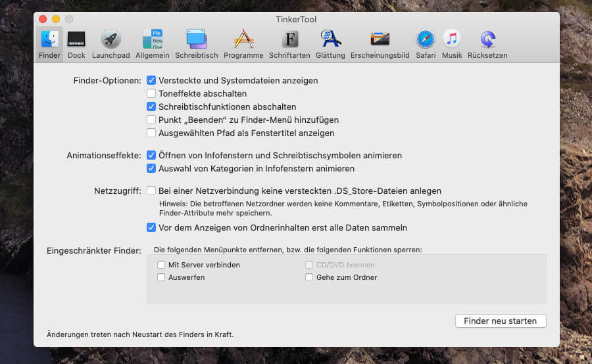
Task: Tick Ausgewählten Pfad als Fenstertitel anzeigen
Action: [x=151, y=133]
